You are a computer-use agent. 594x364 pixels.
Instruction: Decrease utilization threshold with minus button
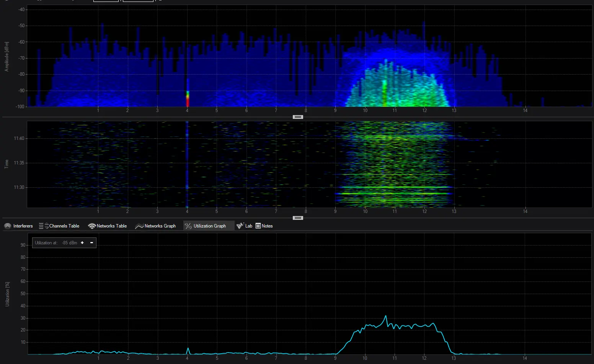pyautogui.click(x=91, y=243)
